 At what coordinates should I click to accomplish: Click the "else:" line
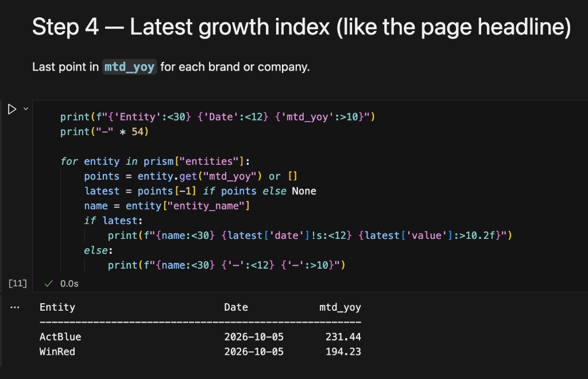(98, 250)
